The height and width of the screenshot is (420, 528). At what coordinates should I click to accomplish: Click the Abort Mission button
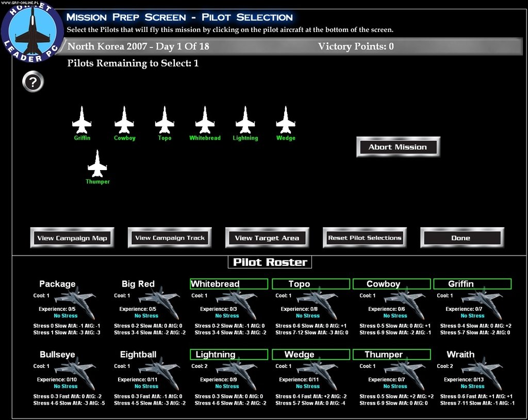tap(398, 146)
